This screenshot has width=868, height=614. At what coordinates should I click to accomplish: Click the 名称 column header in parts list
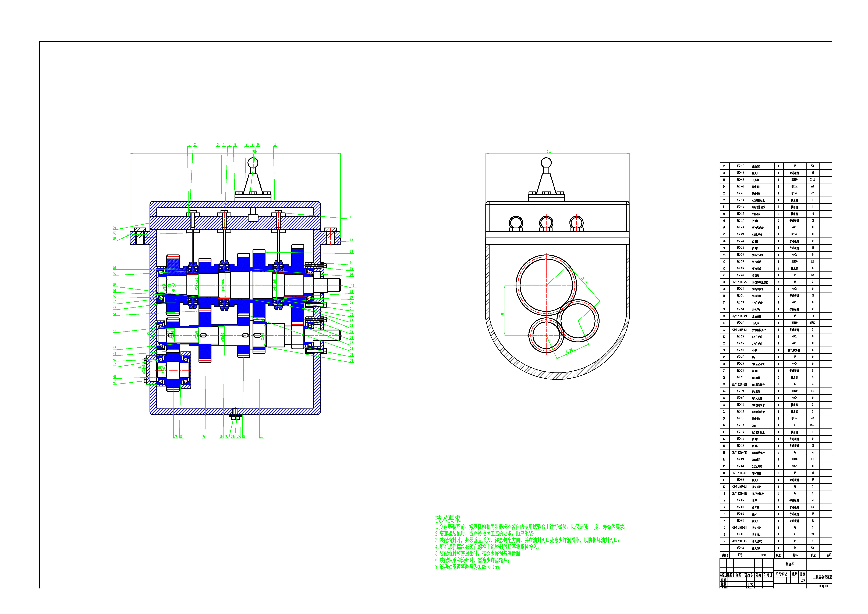click(763, 555)
